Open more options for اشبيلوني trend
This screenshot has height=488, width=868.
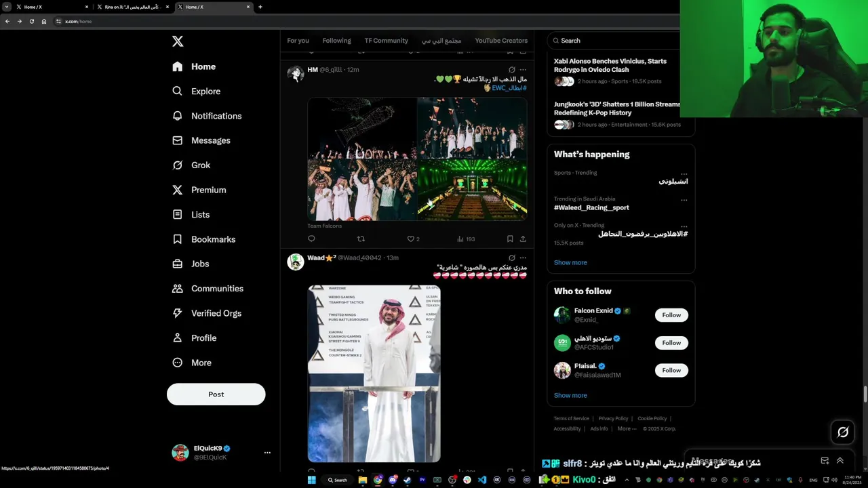[x=684, y=174]
